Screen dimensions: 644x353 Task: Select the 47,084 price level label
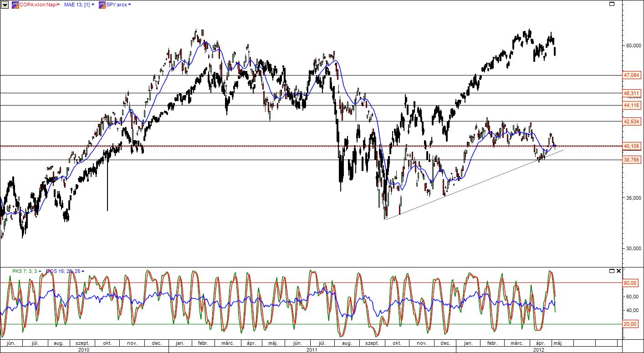coord(632,75)
